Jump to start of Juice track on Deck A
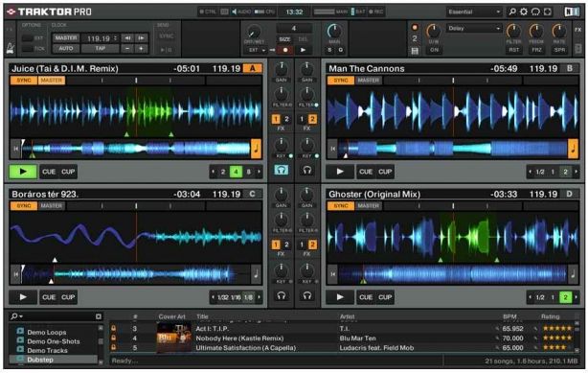 [15, 149]
